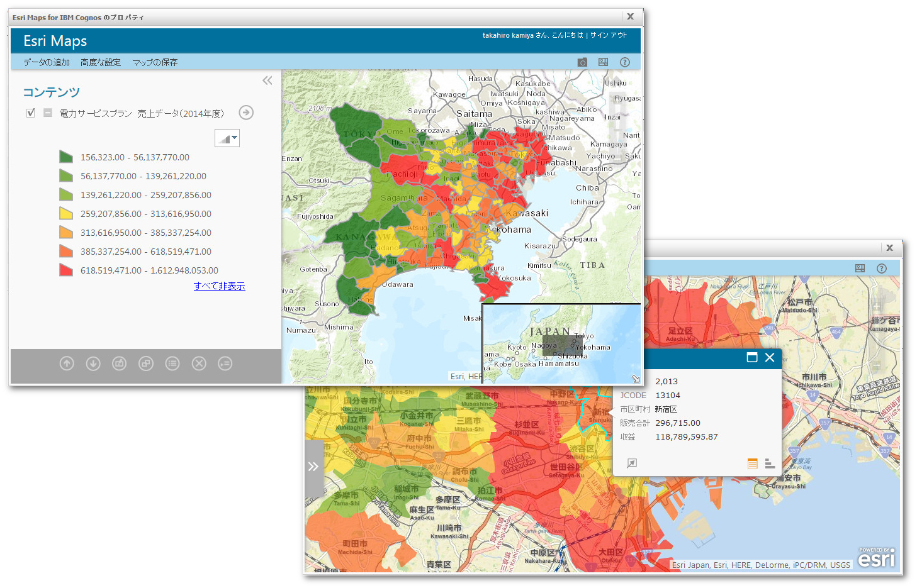Viewport: 917px width, 588px height.
Task: Open the 高度な設定 menu
Action: point(101,62)
